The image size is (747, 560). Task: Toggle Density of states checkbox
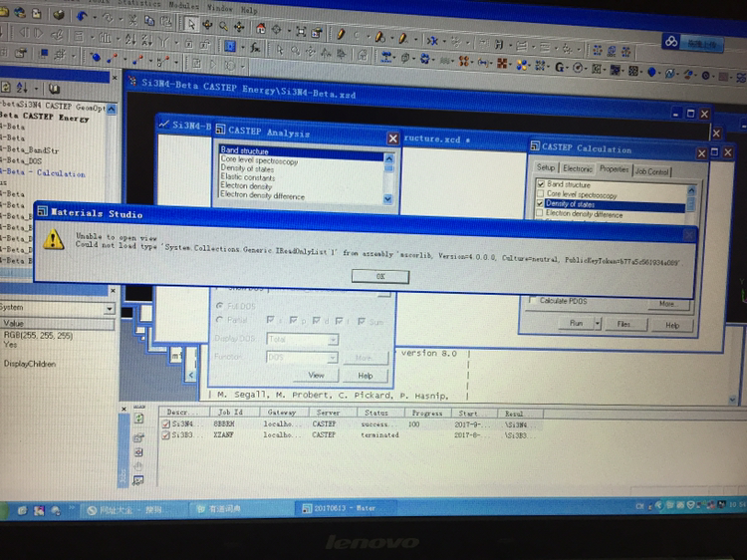click(x=540, y=203)
